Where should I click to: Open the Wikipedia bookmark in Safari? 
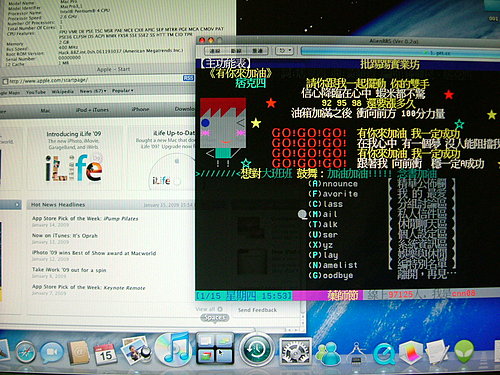click(x=62, y=91)
